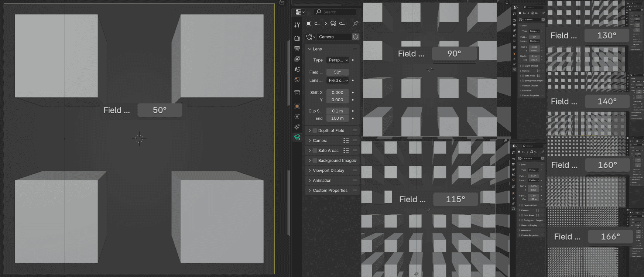Click the Field of View 50° slider

click(x=337, y=72)
